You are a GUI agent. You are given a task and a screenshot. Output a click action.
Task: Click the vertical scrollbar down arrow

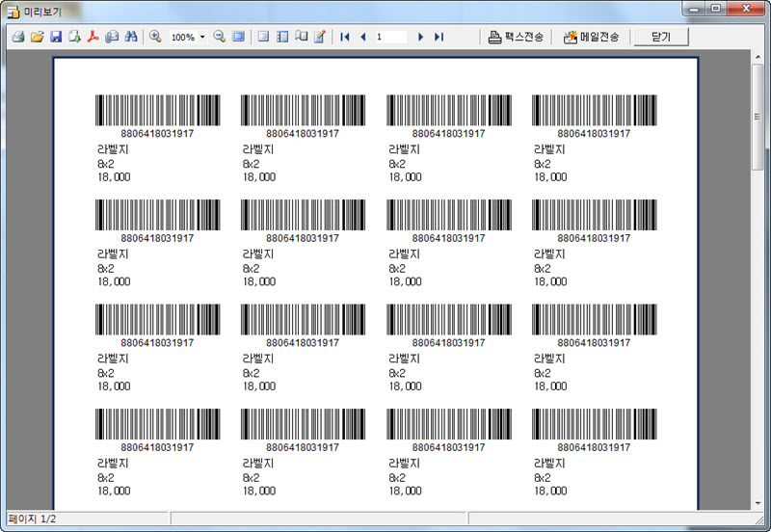click(758, 503)
